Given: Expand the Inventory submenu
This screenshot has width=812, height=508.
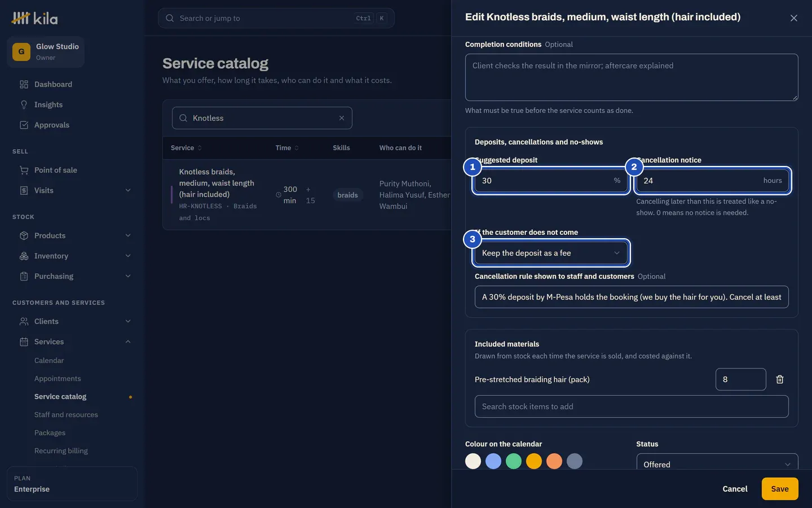Looking at the screenshot, I should tap(128, 256).
